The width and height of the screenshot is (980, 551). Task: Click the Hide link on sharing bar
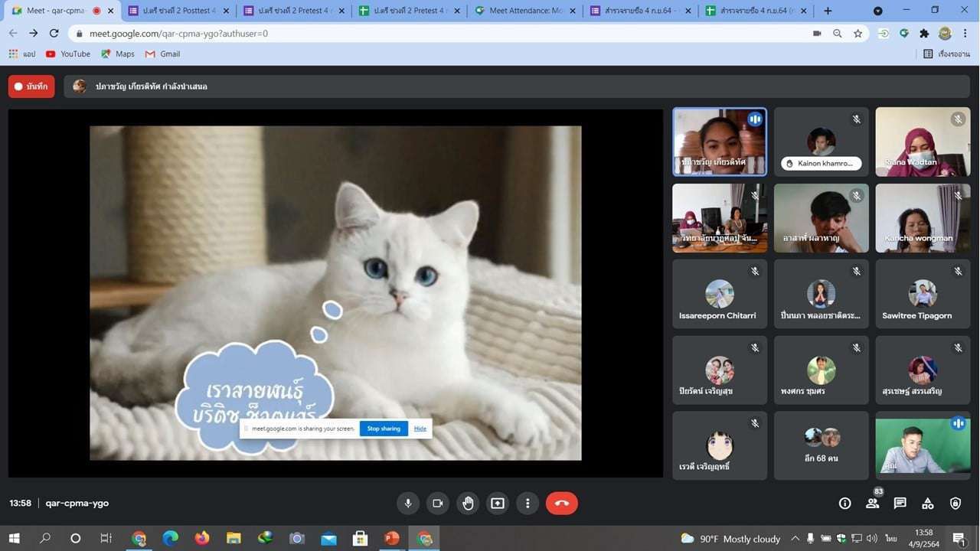(x=420, y=429)
